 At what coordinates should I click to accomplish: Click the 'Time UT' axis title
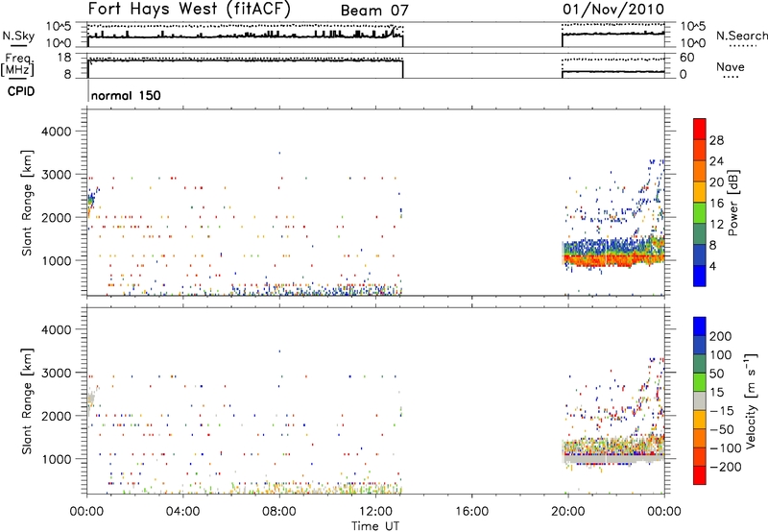coord(375,526)
